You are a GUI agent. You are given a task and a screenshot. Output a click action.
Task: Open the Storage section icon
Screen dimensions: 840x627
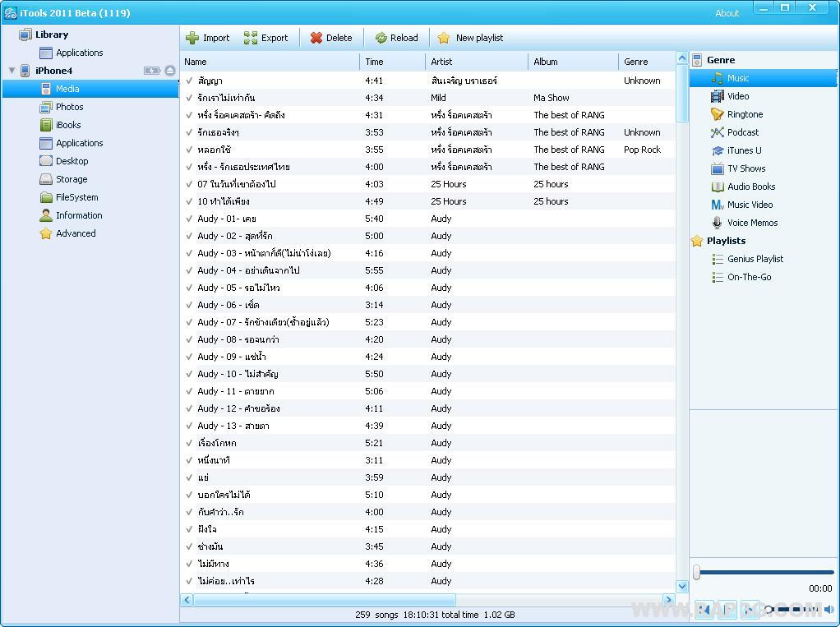click(x=46, y=179)
